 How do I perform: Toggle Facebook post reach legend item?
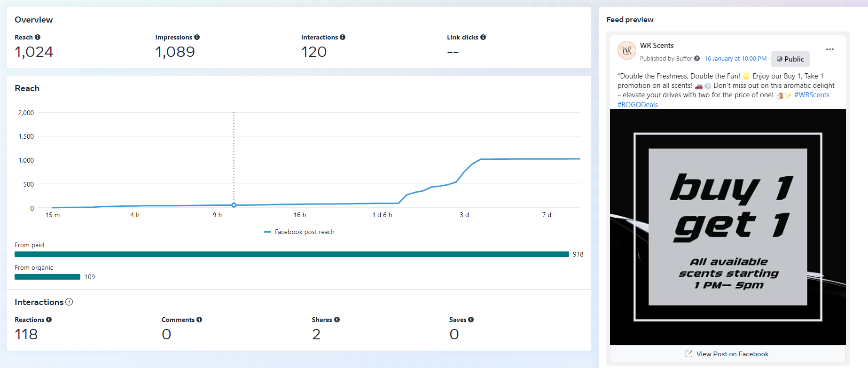point(299,232)
